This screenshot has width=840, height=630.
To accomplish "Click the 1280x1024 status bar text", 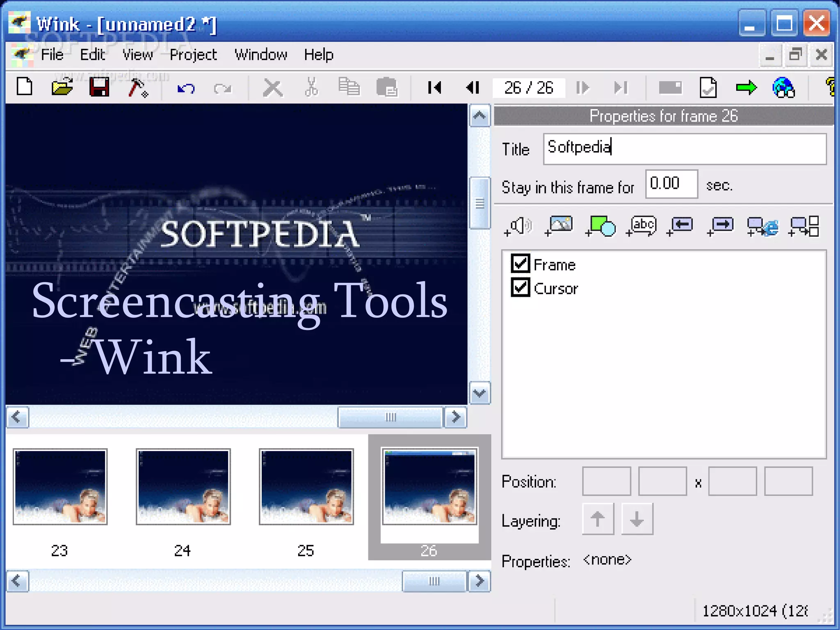I will (x=755, y=611).
